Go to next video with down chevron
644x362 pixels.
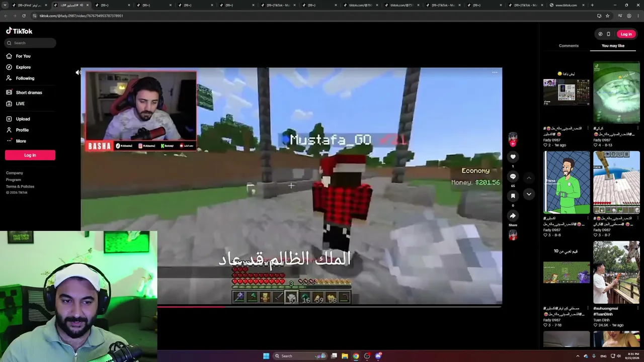(529, 194)
